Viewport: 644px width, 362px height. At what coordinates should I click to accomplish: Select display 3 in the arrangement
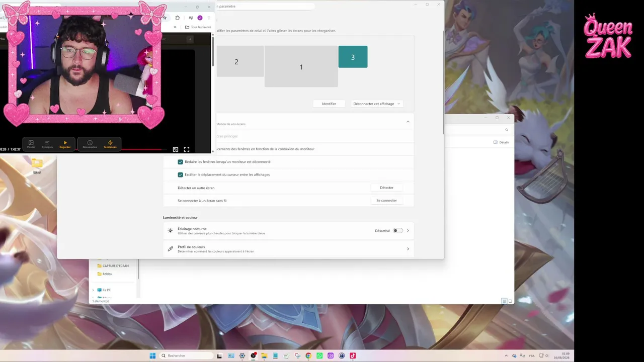353,57
